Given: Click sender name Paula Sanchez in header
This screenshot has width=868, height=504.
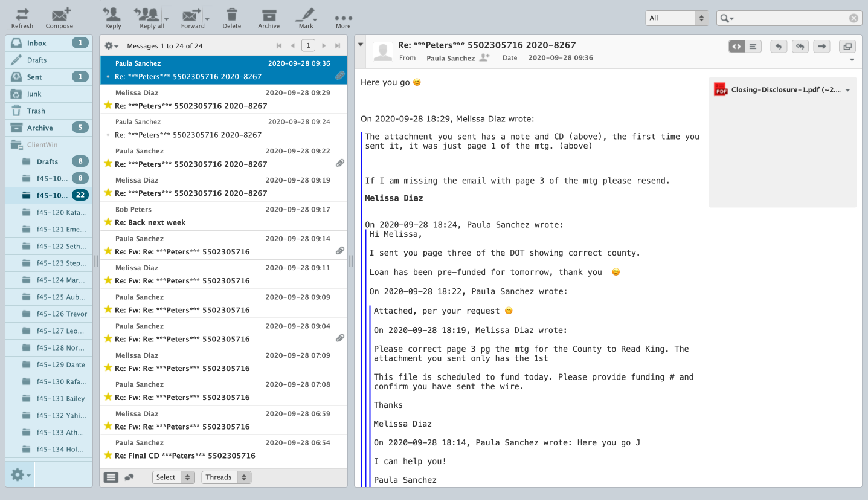Looking at the screenshot, I should pos(451,58).
